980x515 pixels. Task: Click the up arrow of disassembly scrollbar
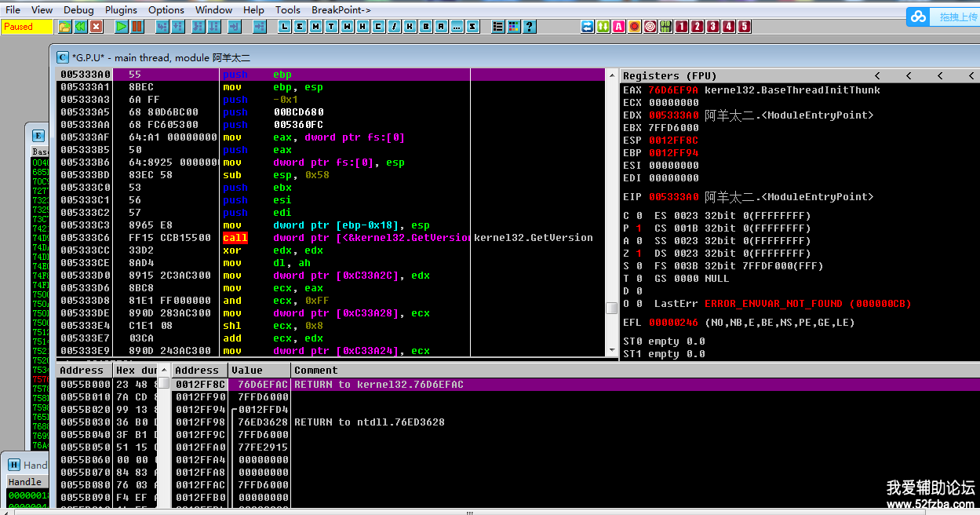pyautogui.click(x=611, y=75)
